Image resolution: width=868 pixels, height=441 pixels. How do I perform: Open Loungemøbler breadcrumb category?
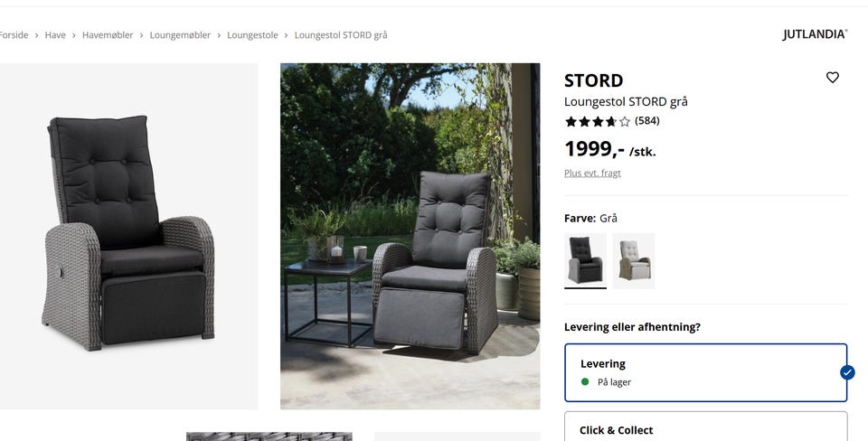tap(180, 35)
